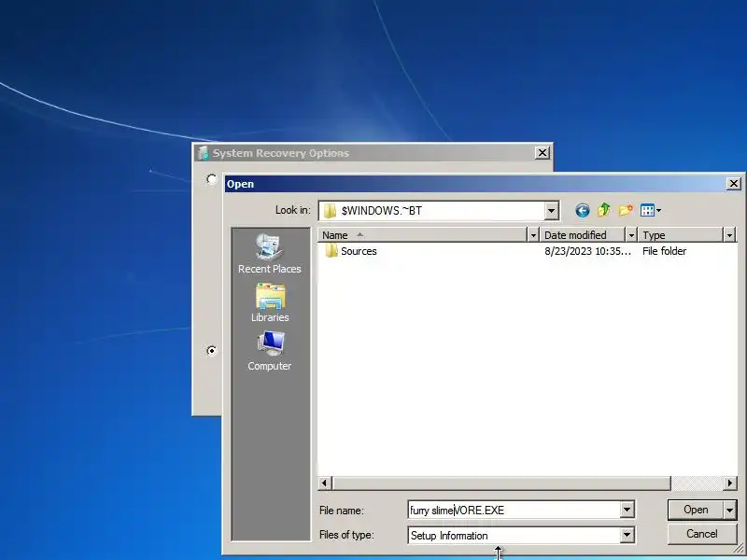Viewport: 747px width, 560px height.
Task: Open Recent Places in the sidebar
Action: tap(270, 254)
